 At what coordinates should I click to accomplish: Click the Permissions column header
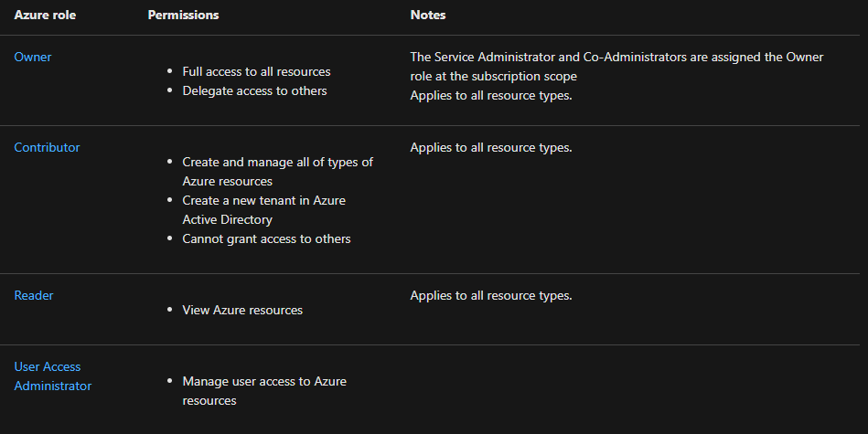click(x=183, y=16)
